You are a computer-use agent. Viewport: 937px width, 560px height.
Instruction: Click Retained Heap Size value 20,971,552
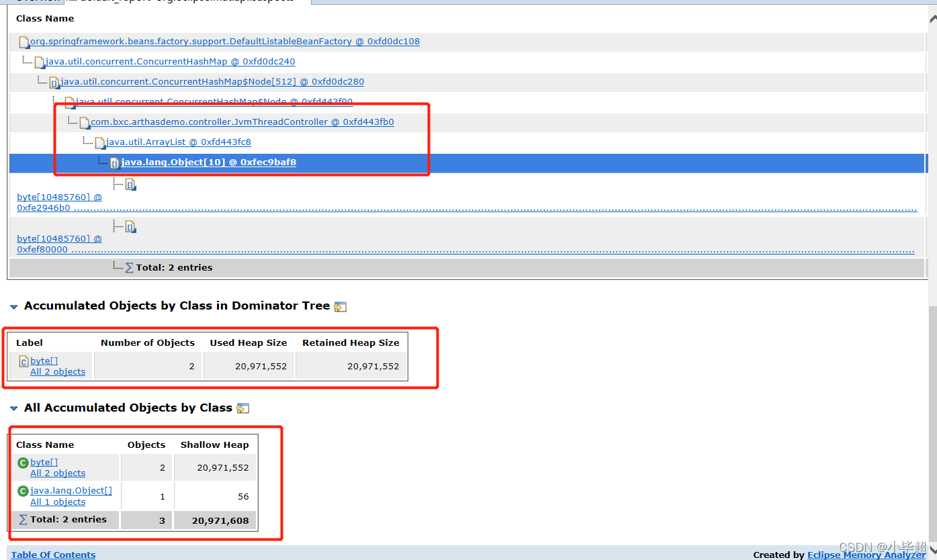click(373, 366)
